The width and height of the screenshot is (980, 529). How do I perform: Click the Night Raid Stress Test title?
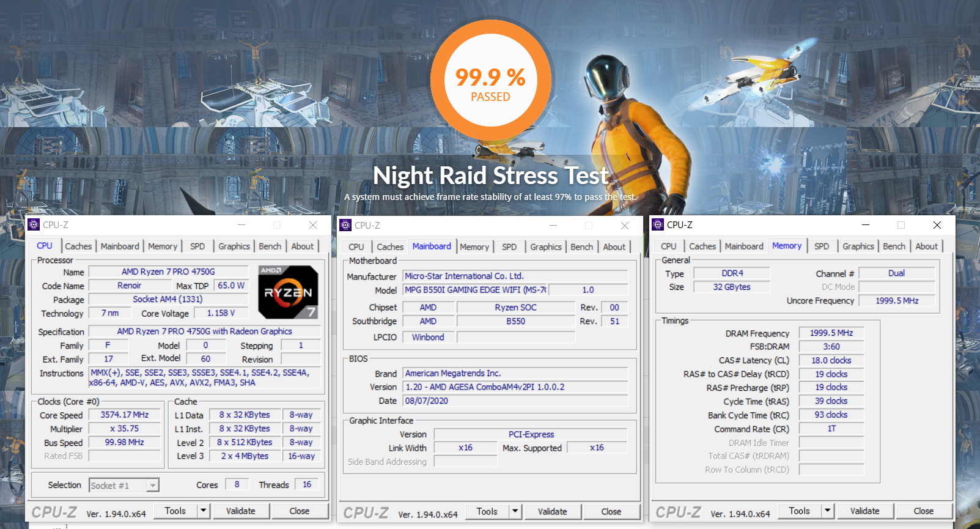491,176
